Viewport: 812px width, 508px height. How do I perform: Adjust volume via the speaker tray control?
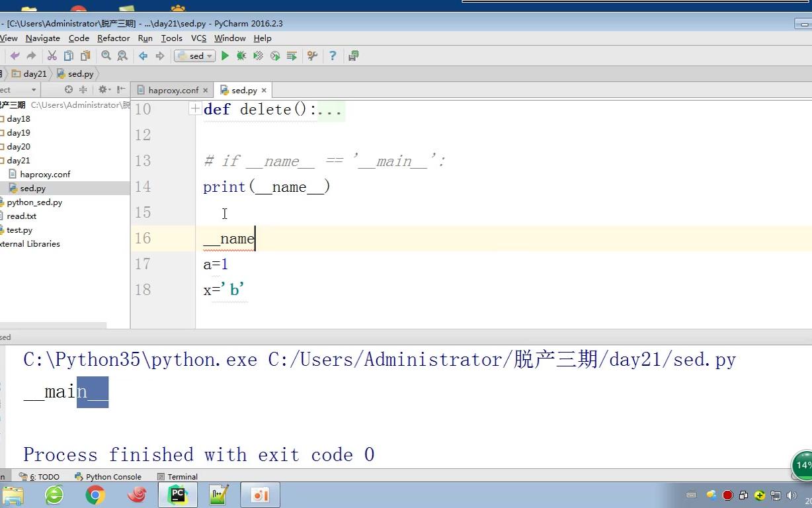click(x=792, y=495)
